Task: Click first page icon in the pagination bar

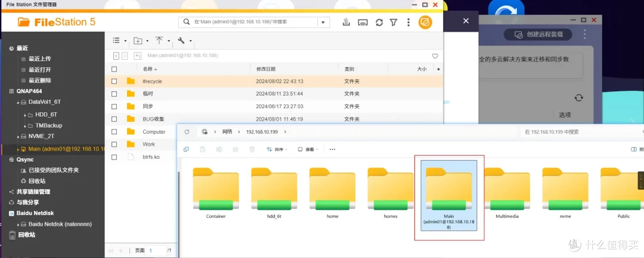Action: [x=110, y=250]
